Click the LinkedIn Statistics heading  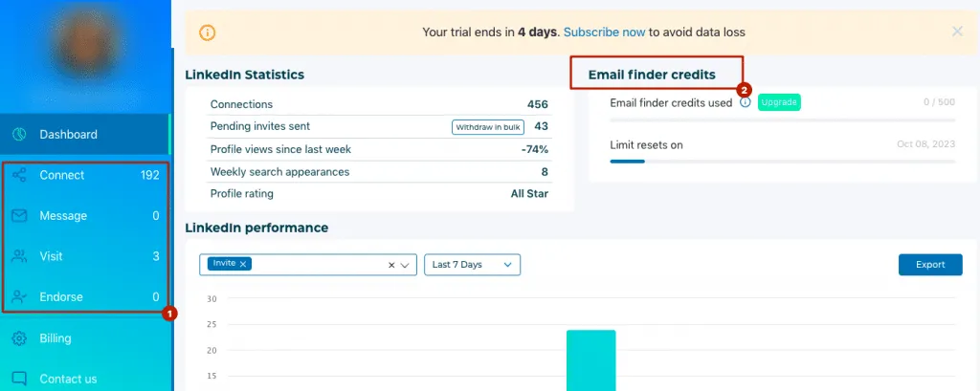tap(245, 75)
